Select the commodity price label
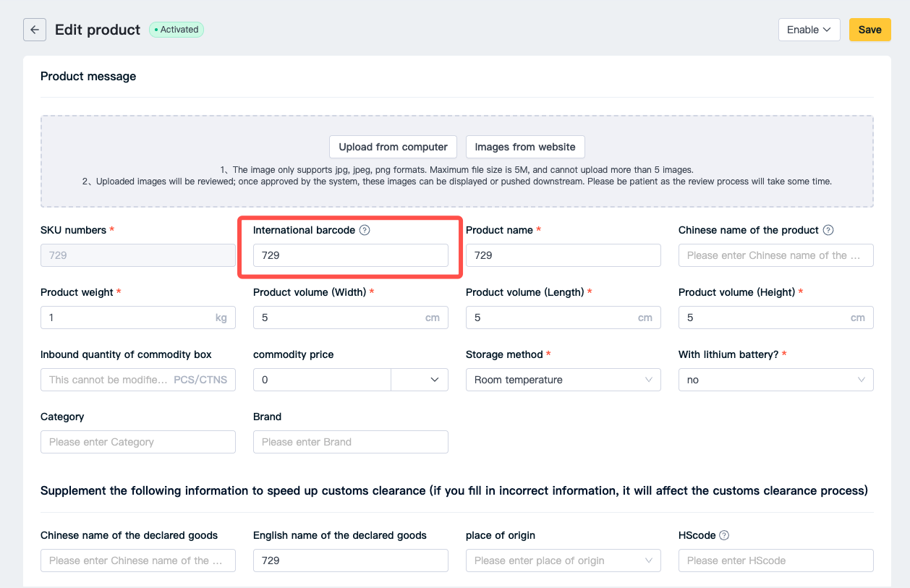Image resolution: width=910 pixels, height=588 pixels. point(294,354)
